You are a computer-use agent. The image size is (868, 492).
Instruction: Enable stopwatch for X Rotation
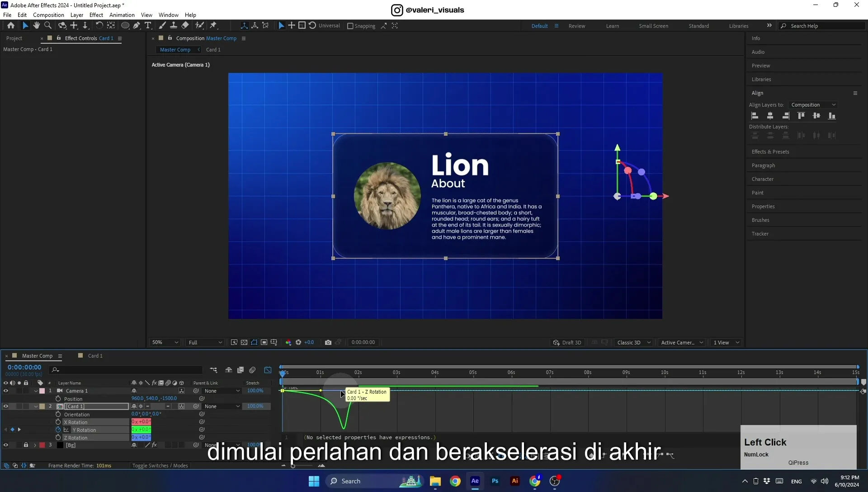click(x=58, y=422)
